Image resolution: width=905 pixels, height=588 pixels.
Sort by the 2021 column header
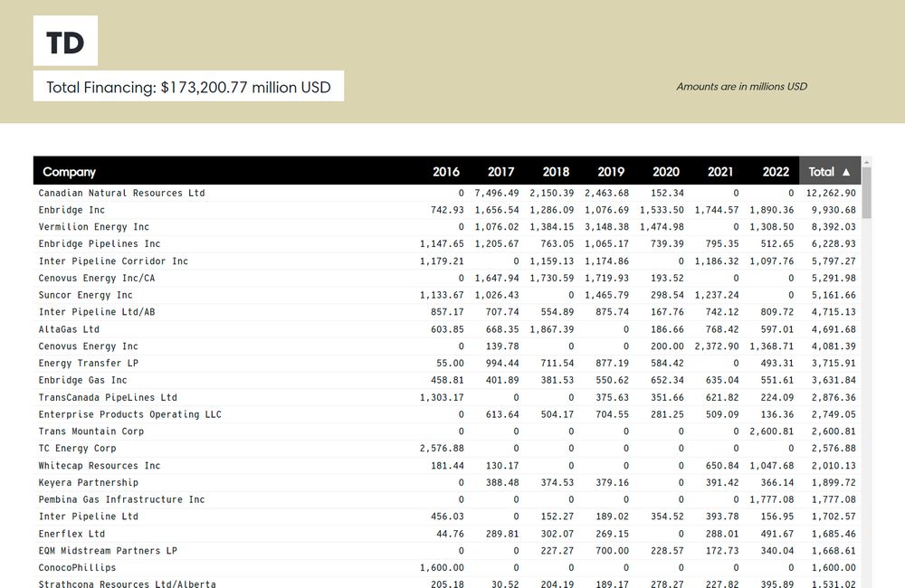point(720,171)
